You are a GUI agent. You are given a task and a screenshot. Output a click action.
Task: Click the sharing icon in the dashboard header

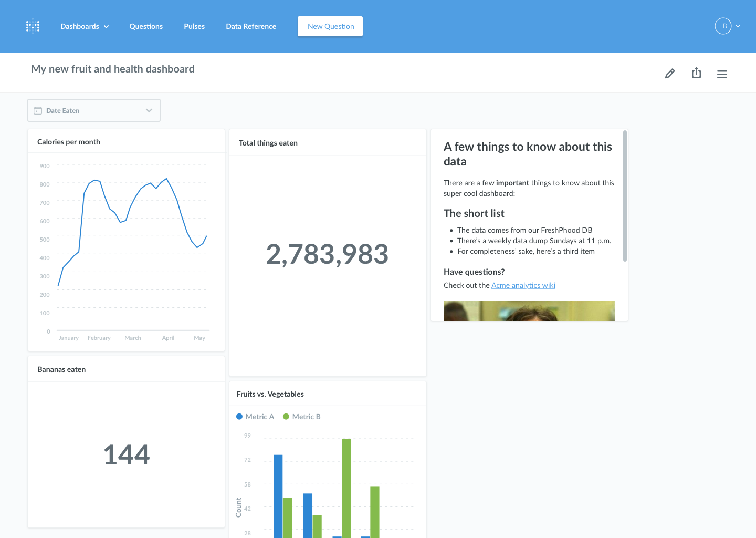tap(696, 73)
